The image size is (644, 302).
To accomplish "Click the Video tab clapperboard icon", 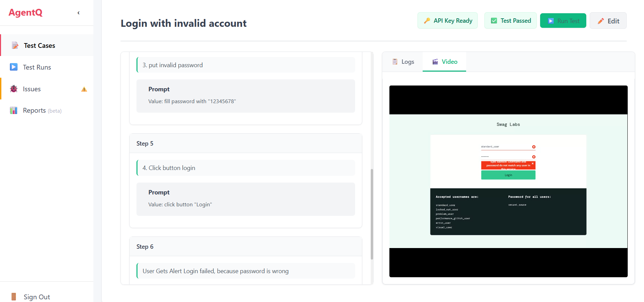I will pos(435,62).
